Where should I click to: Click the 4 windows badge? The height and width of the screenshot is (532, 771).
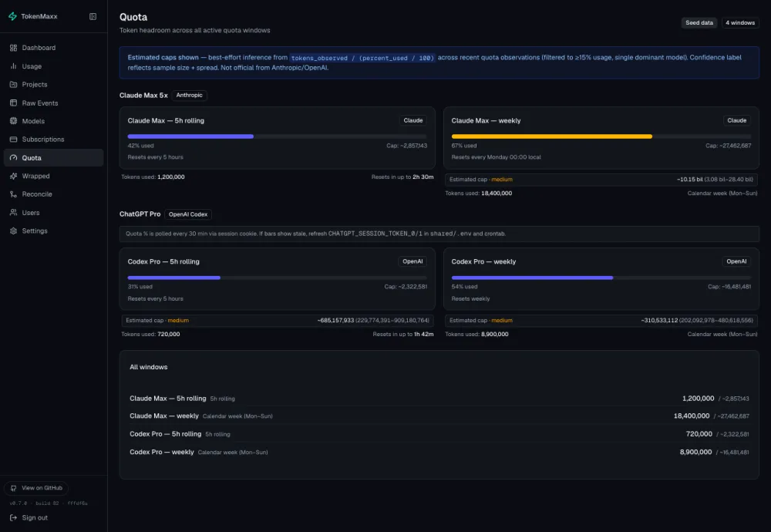pyautogui.click(x=740, y=22)
